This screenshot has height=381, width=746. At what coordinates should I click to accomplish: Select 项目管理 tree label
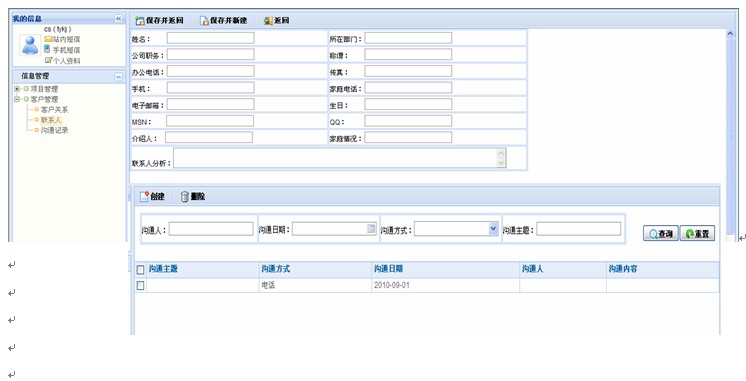click(x=44, y=89)
